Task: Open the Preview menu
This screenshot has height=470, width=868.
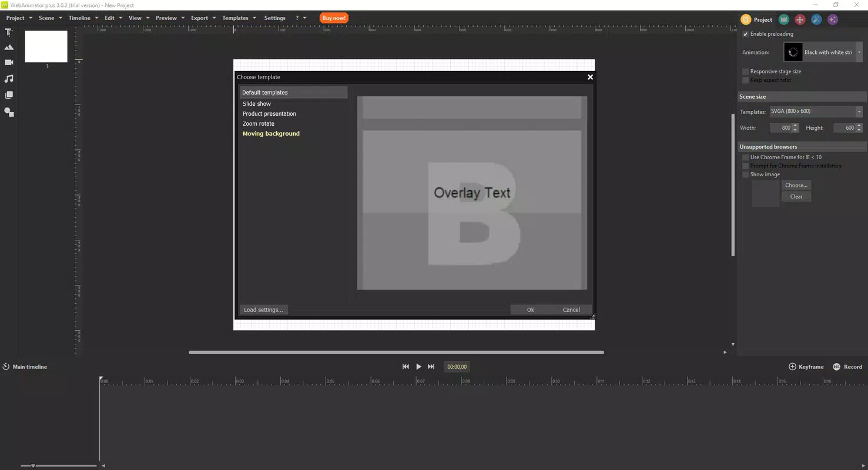Action: [x=166, y=18]
